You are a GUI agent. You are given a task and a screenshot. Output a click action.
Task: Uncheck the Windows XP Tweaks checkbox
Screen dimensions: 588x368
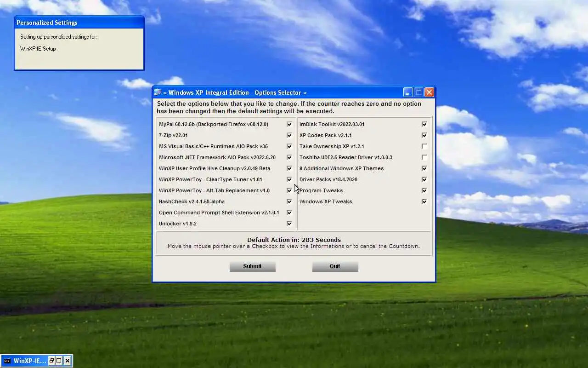(424, 201)
